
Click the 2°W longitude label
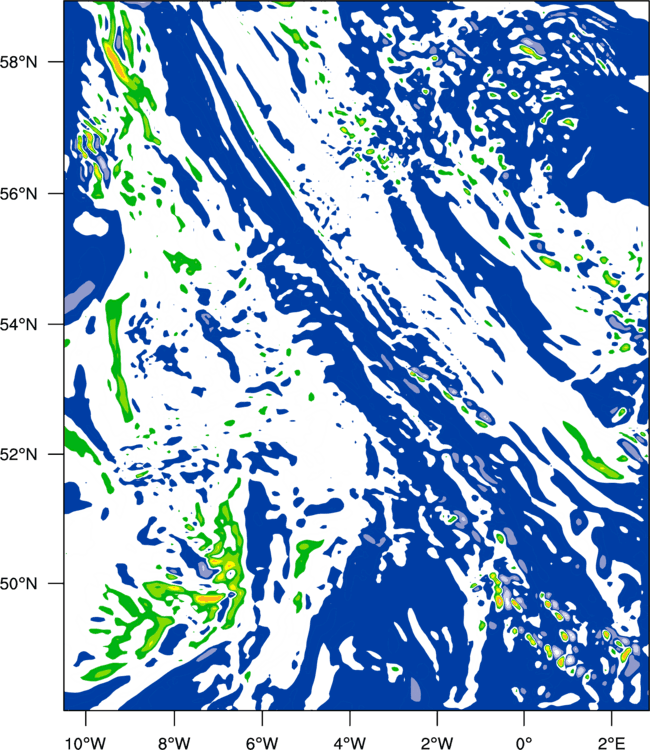(x=437, y=743)
